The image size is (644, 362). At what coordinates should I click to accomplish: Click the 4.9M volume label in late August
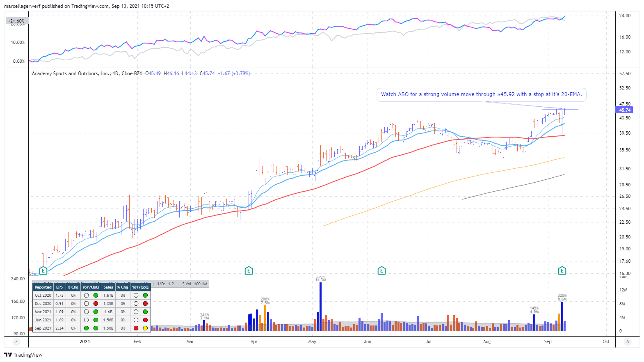coord(534,312)
